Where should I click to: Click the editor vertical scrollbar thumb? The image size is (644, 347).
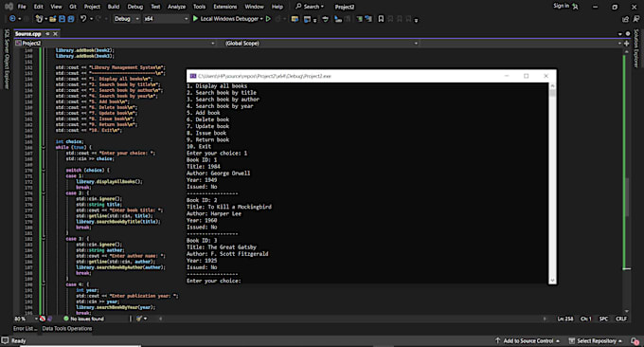(627, 197)
